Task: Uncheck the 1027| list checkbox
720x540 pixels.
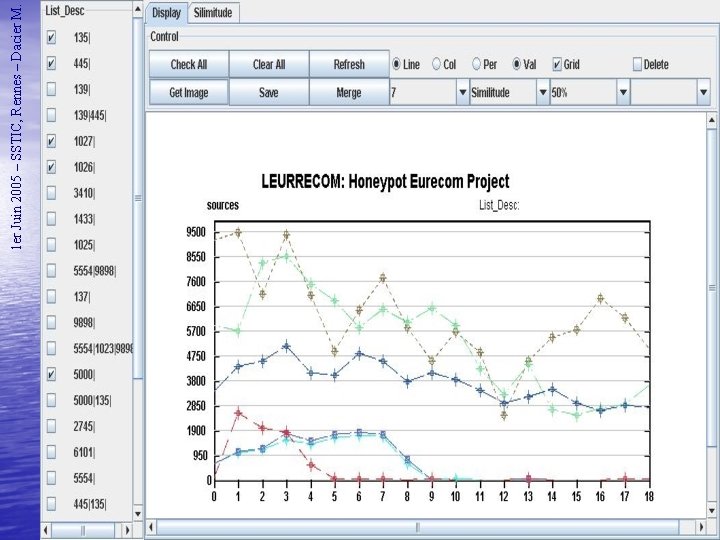Action: point(51,141)
